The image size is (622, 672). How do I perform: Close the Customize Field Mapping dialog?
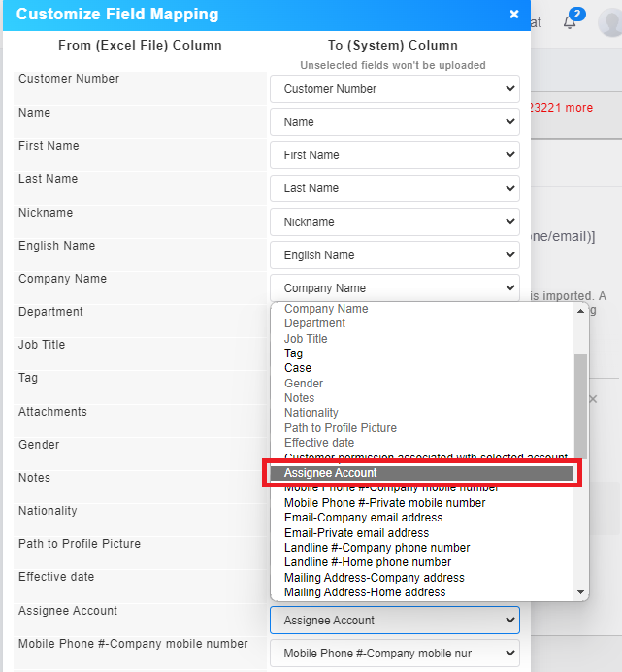[x=514, y=15]
